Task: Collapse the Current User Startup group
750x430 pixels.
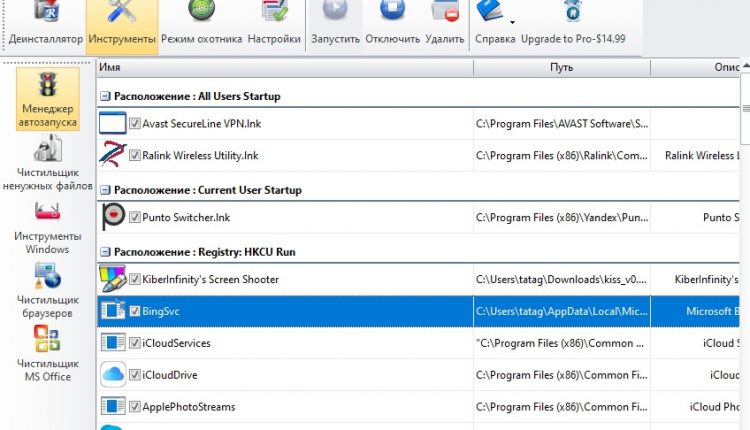Action: [105, 190]
